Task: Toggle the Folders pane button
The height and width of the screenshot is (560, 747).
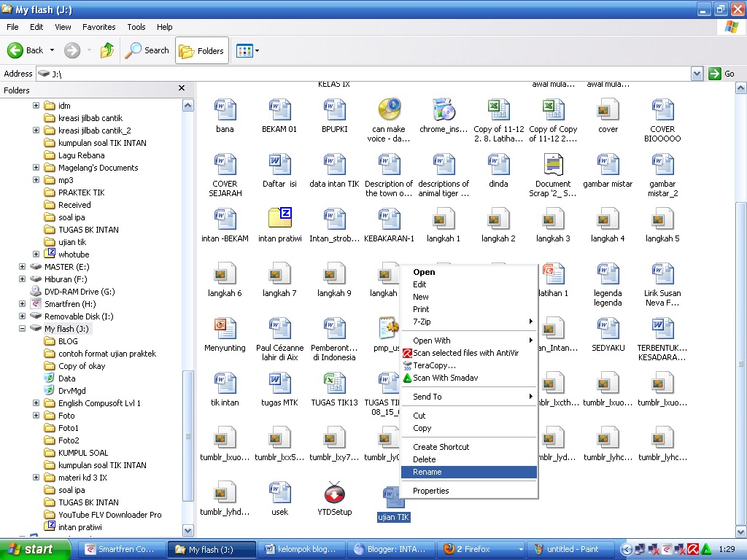Action: point(202,50)
